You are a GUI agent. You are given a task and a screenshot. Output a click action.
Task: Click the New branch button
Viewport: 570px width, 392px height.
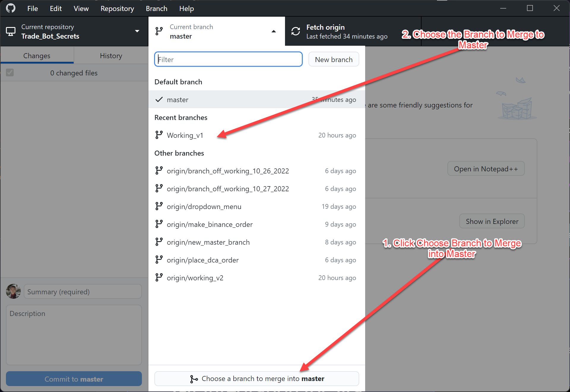click(x=334, y=59)
